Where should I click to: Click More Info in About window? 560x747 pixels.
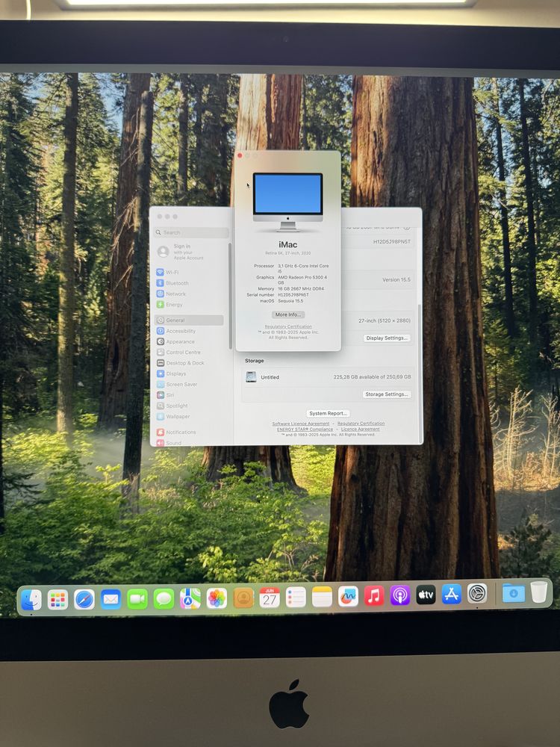288,315
